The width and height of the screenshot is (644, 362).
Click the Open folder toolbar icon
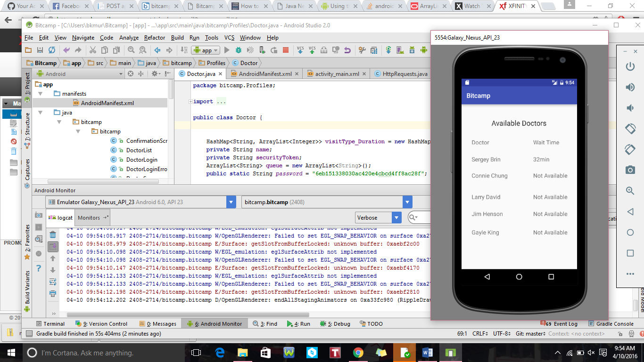(x=28, y=50)
